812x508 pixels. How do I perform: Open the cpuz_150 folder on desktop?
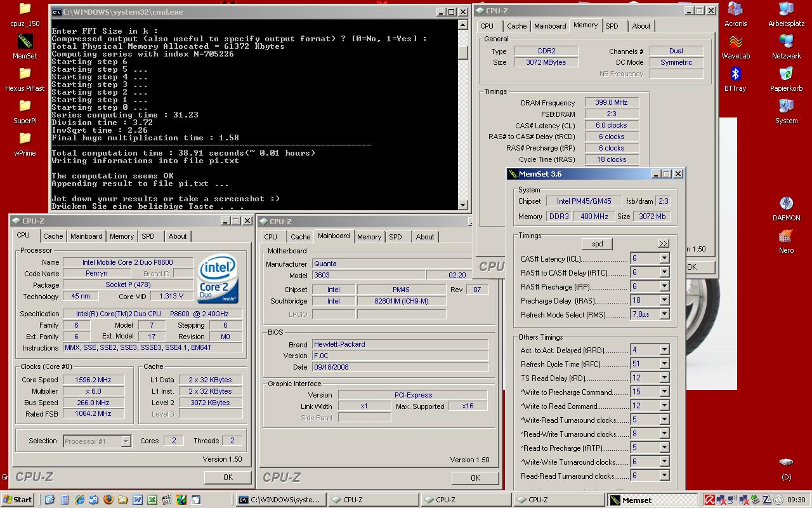coord(25,15)
